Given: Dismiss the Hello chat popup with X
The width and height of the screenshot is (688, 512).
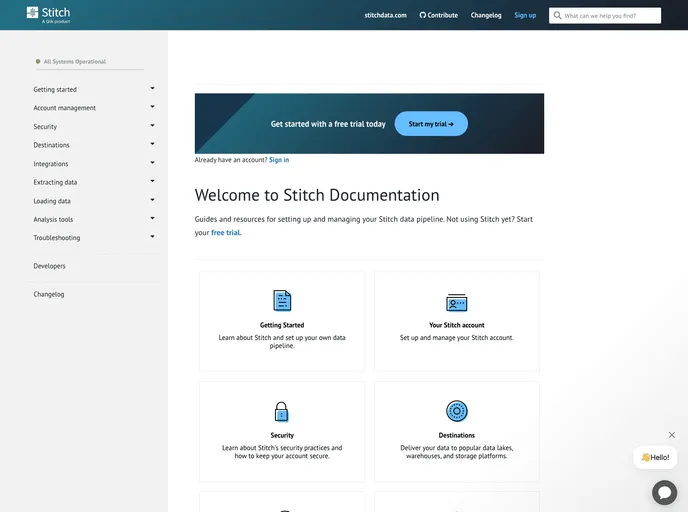Looking at the screenshot, I should 672,435.
